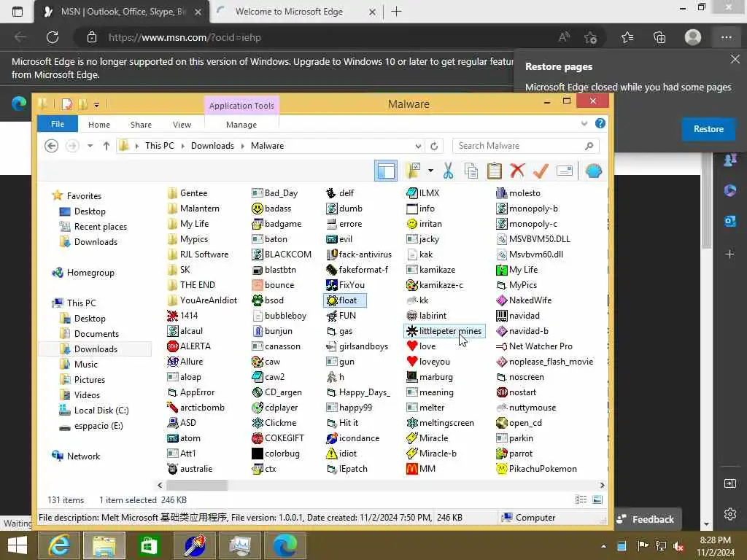Click the chevron after This PC in breadcrumb
Viewport: 747px width, 560px height.
[183, 146]
